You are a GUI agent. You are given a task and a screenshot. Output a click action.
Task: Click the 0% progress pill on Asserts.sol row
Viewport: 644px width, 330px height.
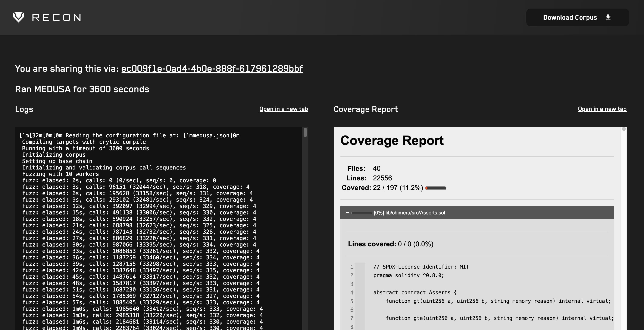(362, 213)
